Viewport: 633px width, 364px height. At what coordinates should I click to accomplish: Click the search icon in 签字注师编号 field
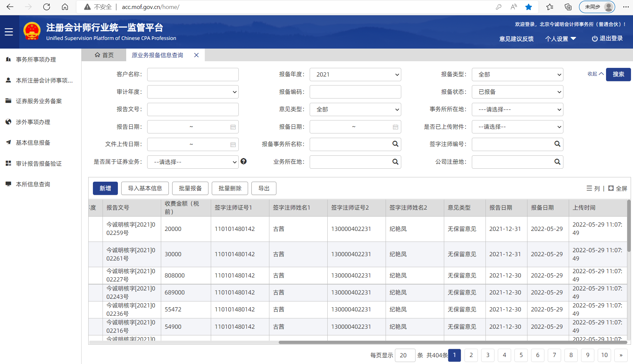pyautogui.click(x=557, y=144)
